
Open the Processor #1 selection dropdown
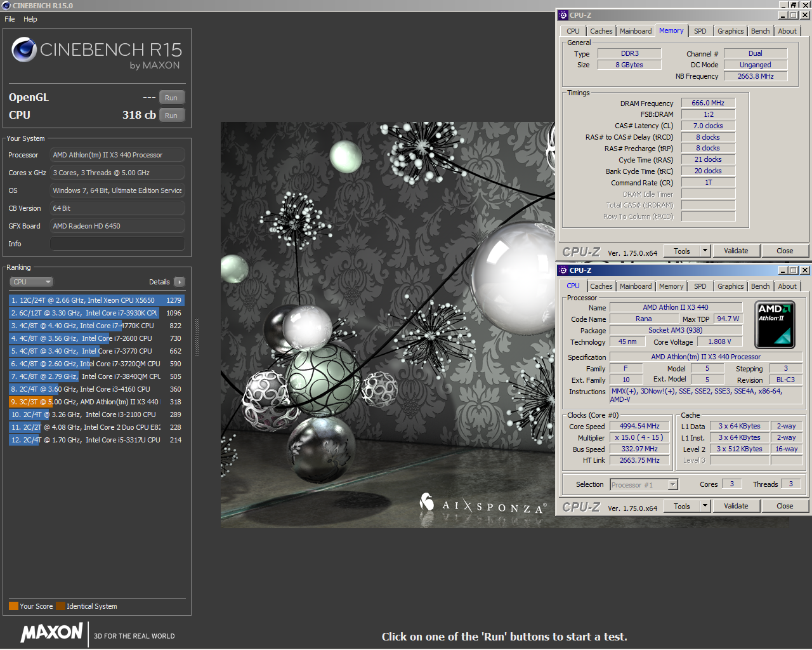[x=644, y=484]
